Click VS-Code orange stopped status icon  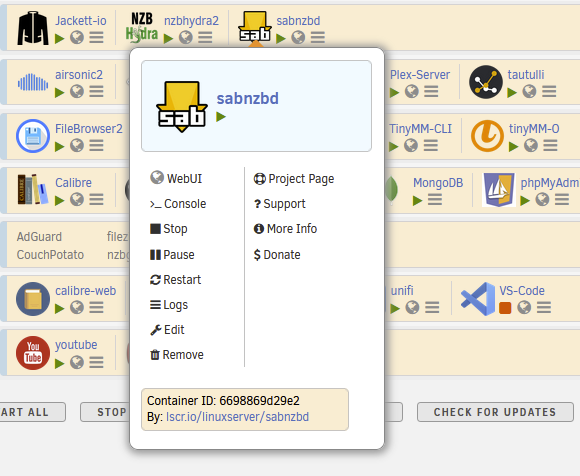(x=505, y=308)
